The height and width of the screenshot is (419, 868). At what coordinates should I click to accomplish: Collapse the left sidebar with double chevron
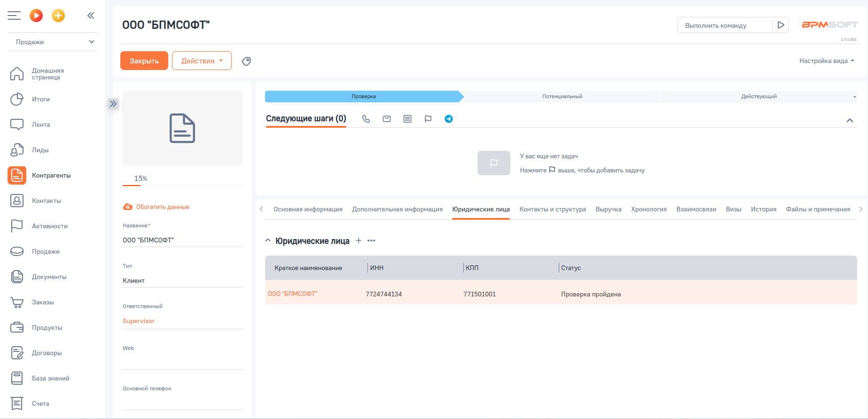point(91,16)
